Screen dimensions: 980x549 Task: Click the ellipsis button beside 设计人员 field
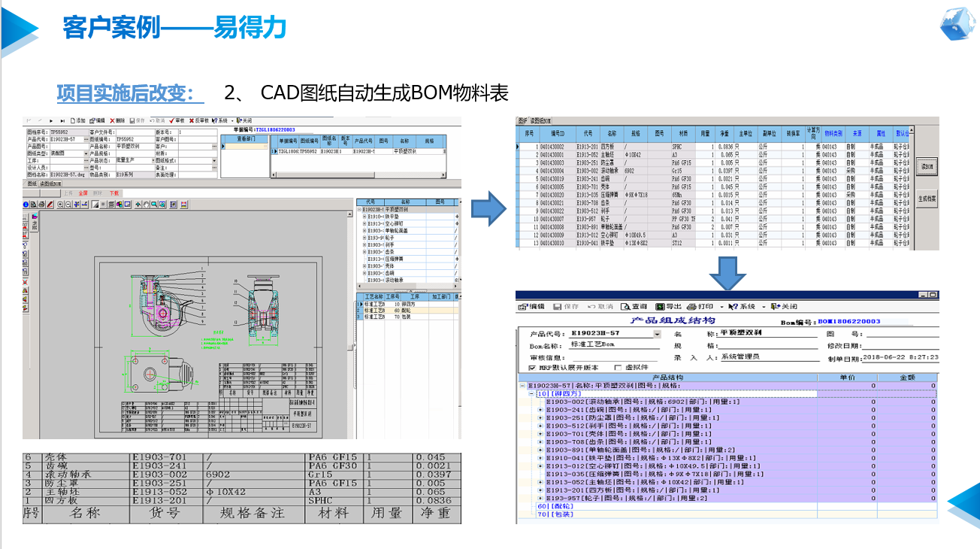point(86,168)
